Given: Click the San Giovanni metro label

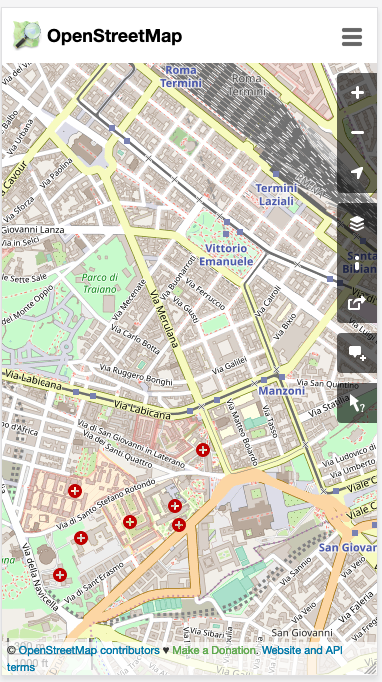Looking at the screenshot, I should click(x=347, y=547).
